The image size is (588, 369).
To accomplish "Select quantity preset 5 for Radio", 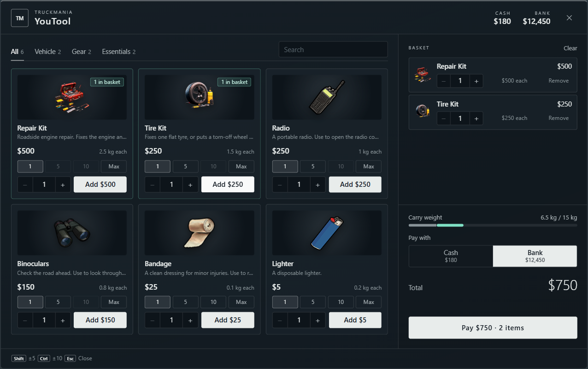I will tap(313, 167).
